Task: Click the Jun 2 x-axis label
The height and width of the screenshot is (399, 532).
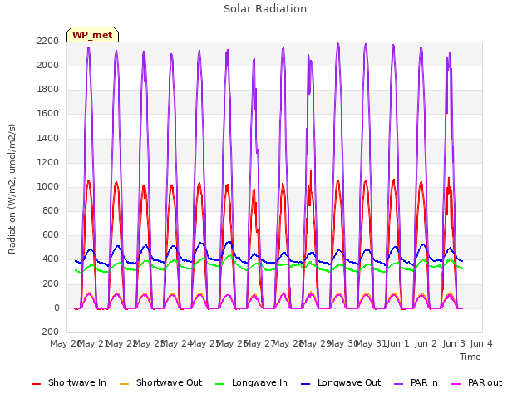Action: (x=426, y=343)
